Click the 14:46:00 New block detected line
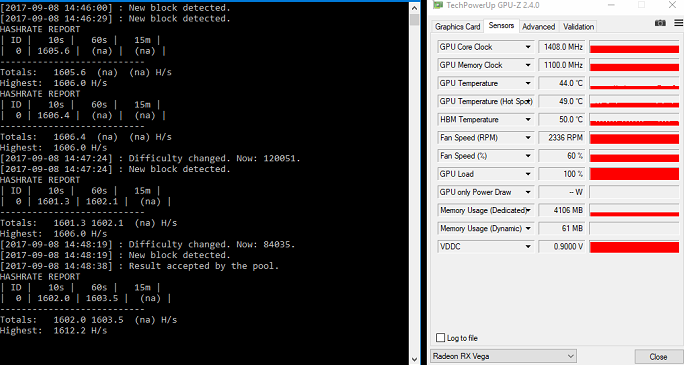 click(x=115, y=8)
